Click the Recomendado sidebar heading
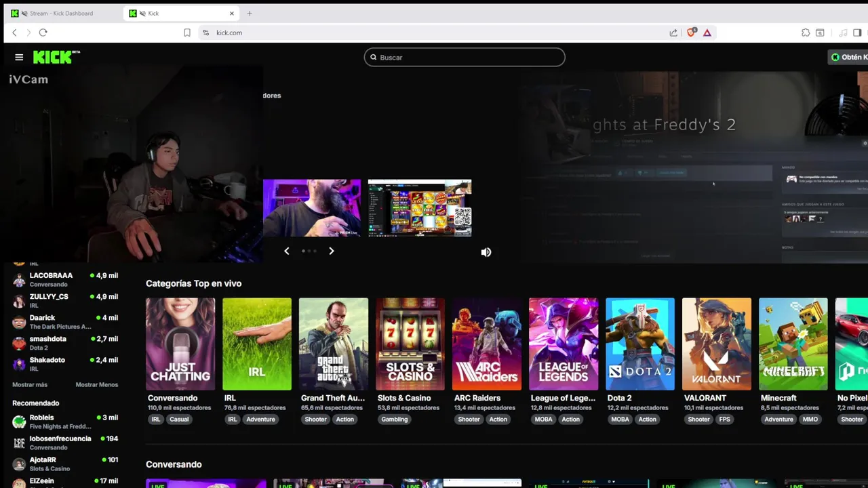The height and width of the screenshot is (488, 868). pos(36,403)
